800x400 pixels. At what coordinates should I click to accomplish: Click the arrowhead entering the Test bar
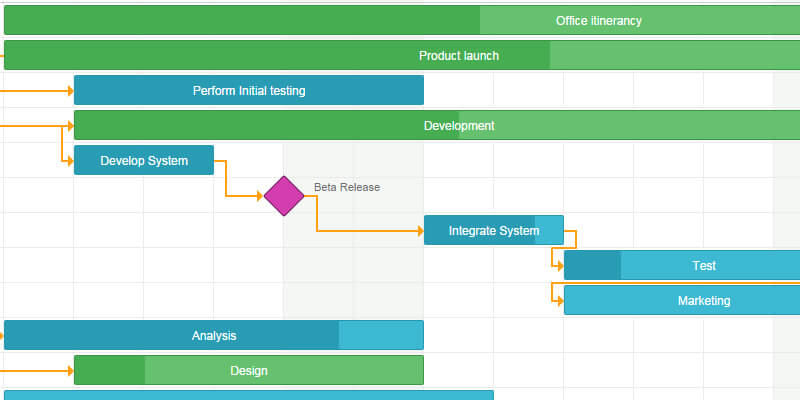(x=559, y=266)
